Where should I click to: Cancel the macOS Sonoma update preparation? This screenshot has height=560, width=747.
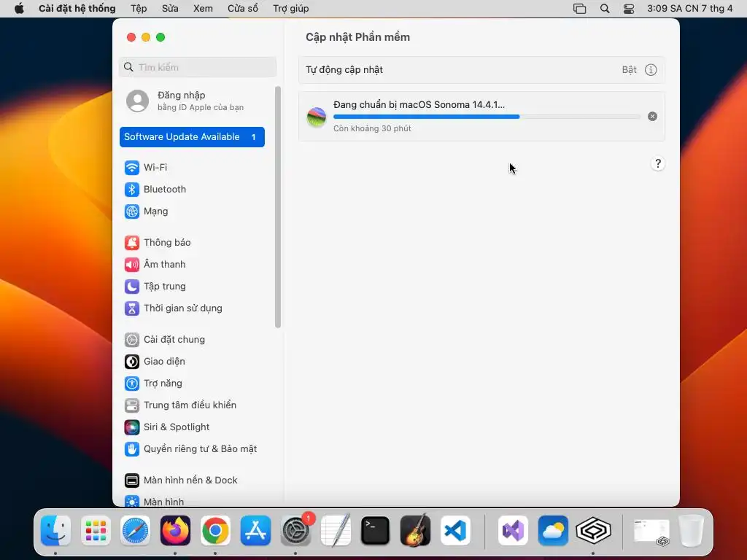(652, 117)
